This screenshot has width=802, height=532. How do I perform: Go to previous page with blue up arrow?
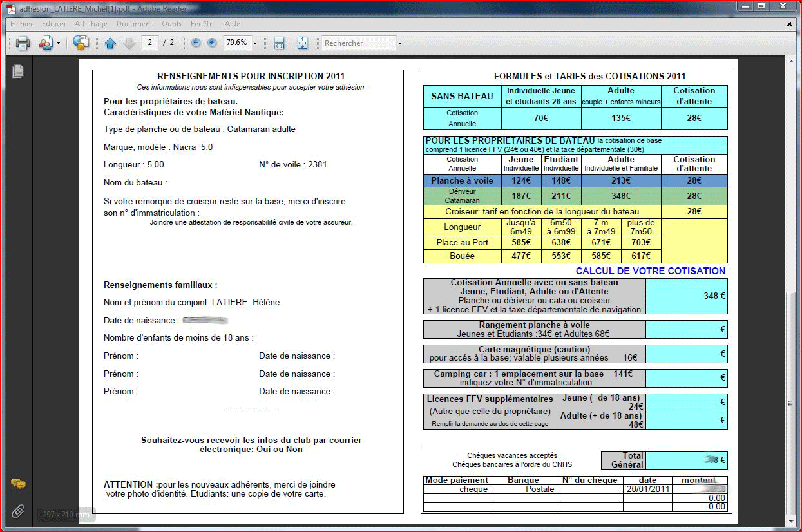pyautogui.click(x=110, y=43)
